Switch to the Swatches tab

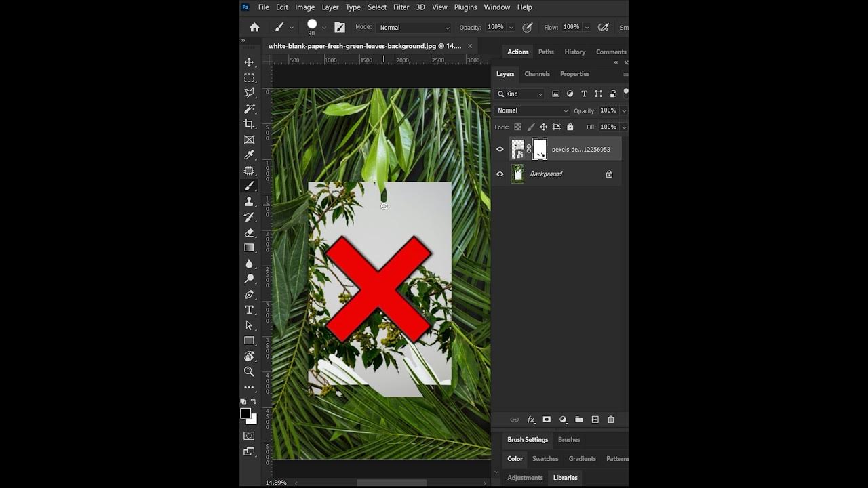pos(545,459)
